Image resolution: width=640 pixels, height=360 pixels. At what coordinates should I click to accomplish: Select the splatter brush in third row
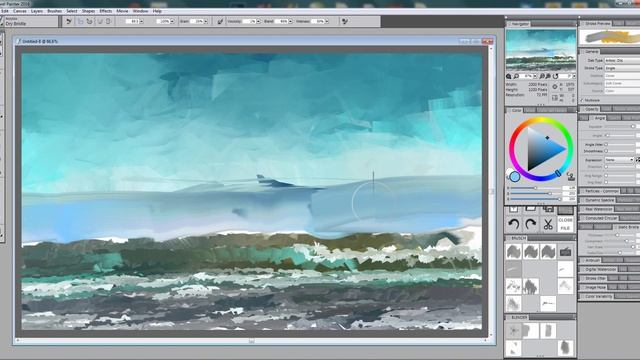[513, 286]
